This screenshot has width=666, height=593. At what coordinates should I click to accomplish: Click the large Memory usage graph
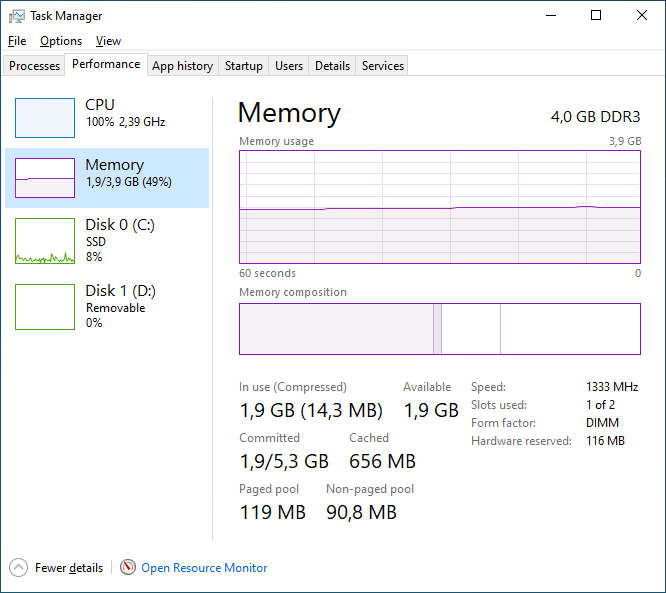click(439, 206)
